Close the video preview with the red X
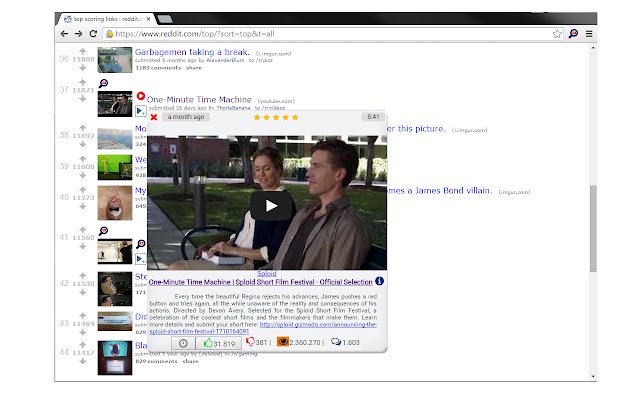The image size is (640, 400). [154, 117]
